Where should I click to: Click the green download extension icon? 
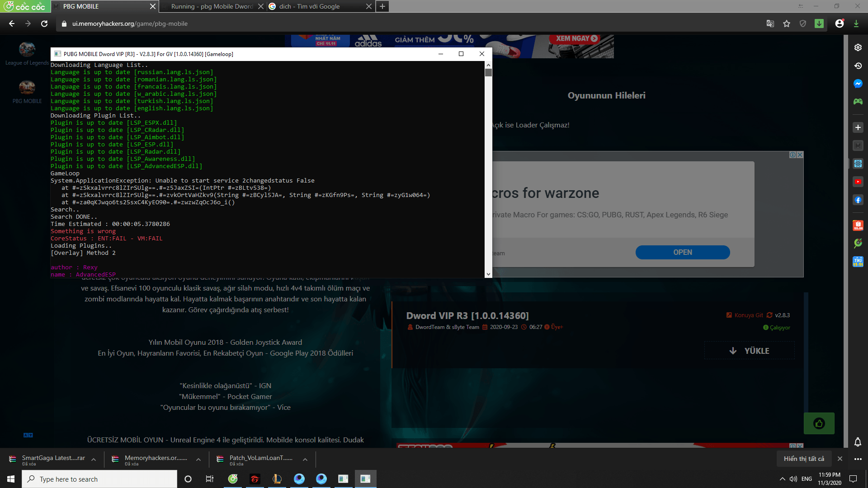[x=819, y=23]
